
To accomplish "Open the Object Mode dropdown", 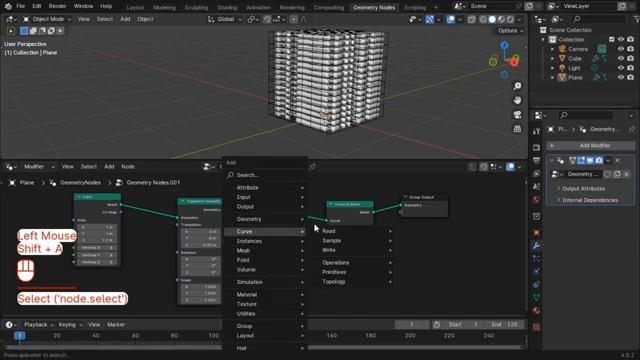I will pos(47,19).
